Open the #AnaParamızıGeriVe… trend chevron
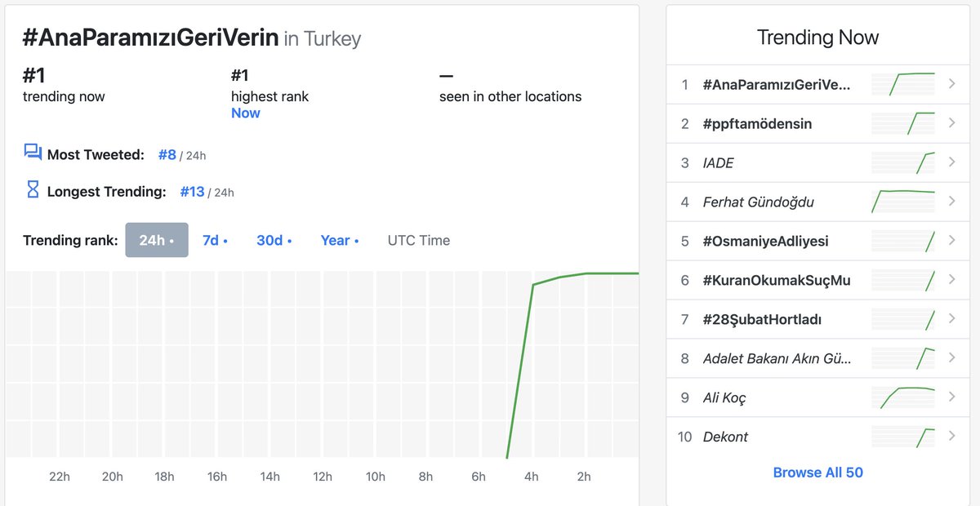The height and width of the screenshot is (506, 980). [x=951, y=84]
